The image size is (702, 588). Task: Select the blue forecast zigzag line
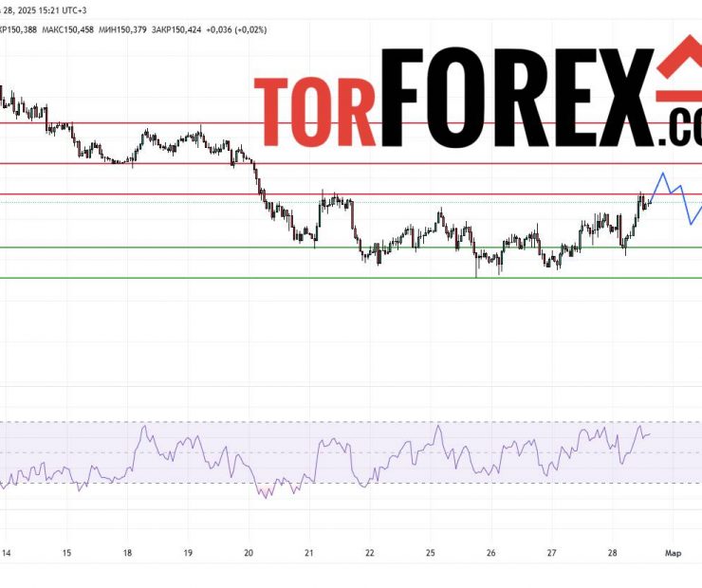tap(676, 198)
